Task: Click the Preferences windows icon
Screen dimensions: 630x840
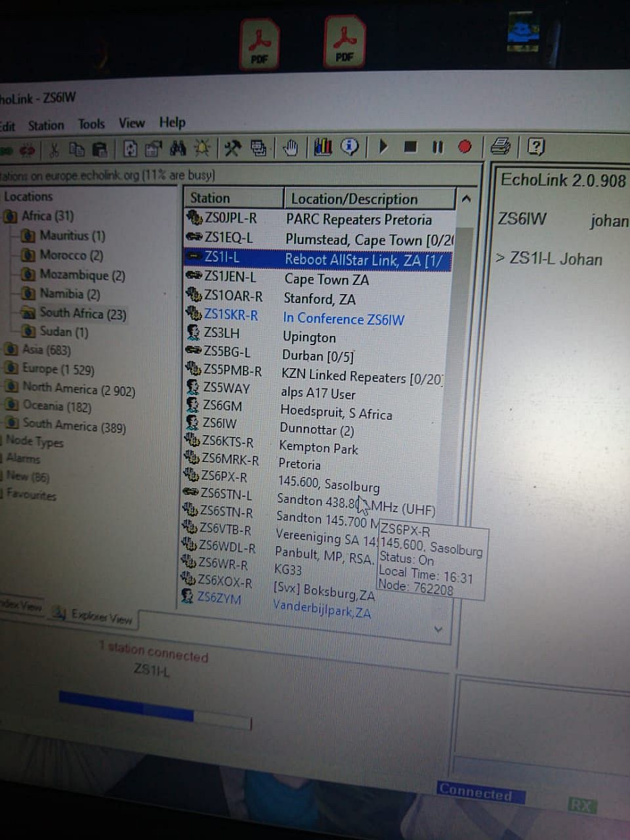Action: 259,148
